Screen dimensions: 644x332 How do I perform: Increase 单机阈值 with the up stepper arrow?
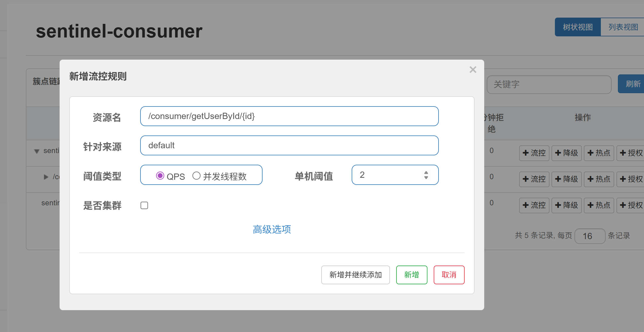(x=426, y=172)
